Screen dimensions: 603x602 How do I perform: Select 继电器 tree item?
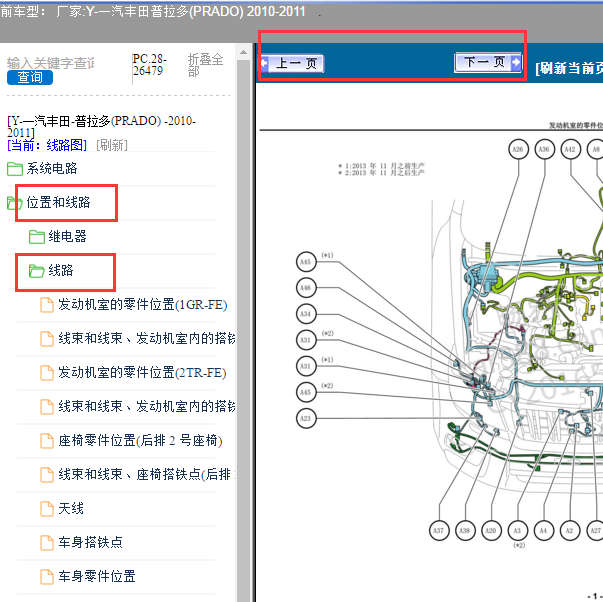pyautogui.click(x=67, y=236)
